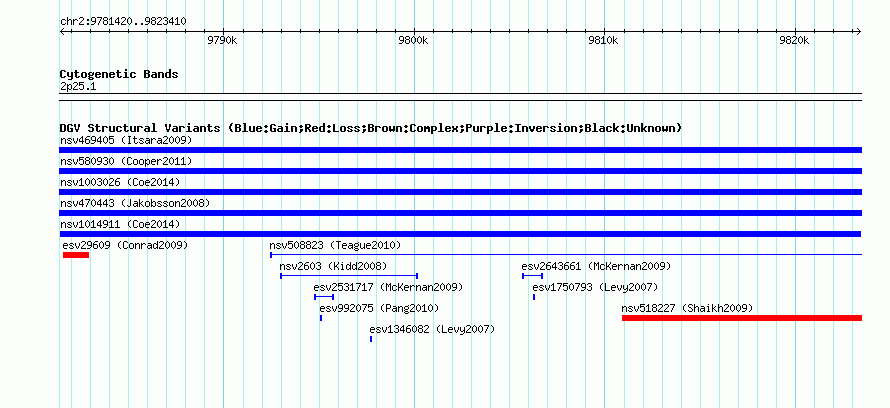Screen dimensions: 890x408
Task: Click the chr2:9781420..9823410 range label
Action: pyautogui.click(x=123, y=22)
